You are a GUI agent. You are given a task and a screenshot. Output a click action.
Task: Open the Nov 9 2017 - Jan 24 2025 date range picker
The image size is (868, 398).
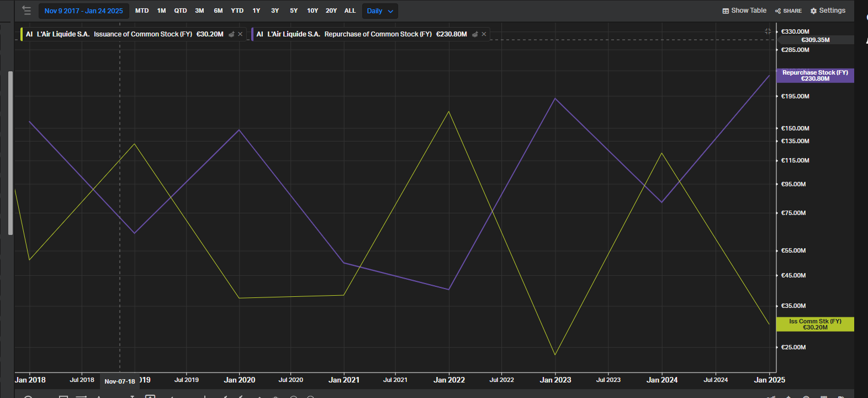pyautogui.click(x=84, y=11)
